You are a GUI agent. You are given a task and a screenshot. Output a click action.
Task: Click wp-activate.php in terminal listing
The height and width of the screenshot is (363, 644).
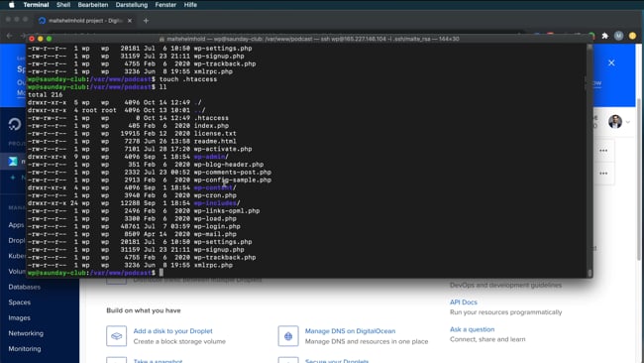(x=223, y=149)
